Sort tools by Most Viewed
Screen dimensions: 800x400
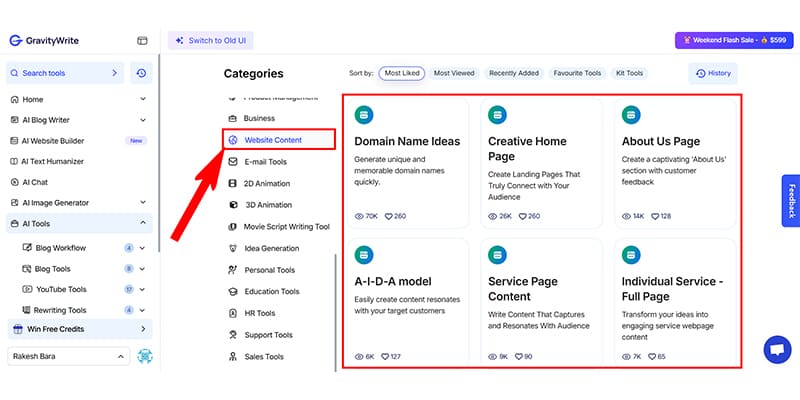[454, 73]
